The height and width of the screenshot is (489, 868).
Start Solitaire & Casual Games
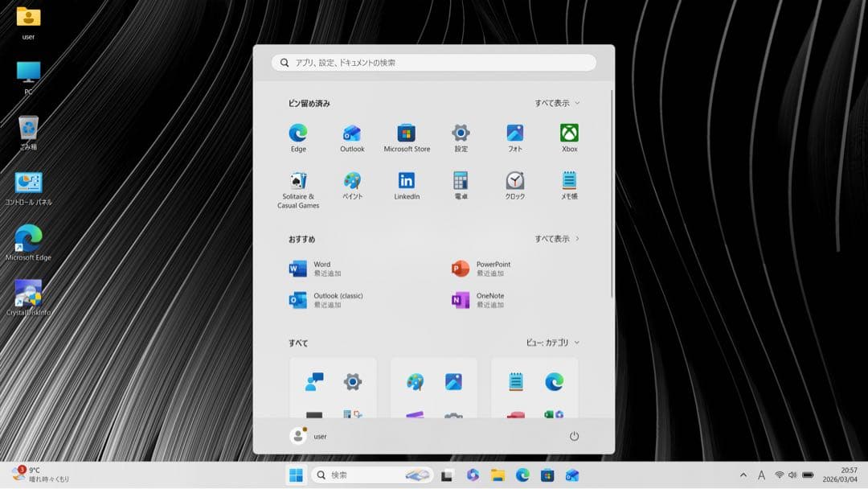(x=298, y=190)
